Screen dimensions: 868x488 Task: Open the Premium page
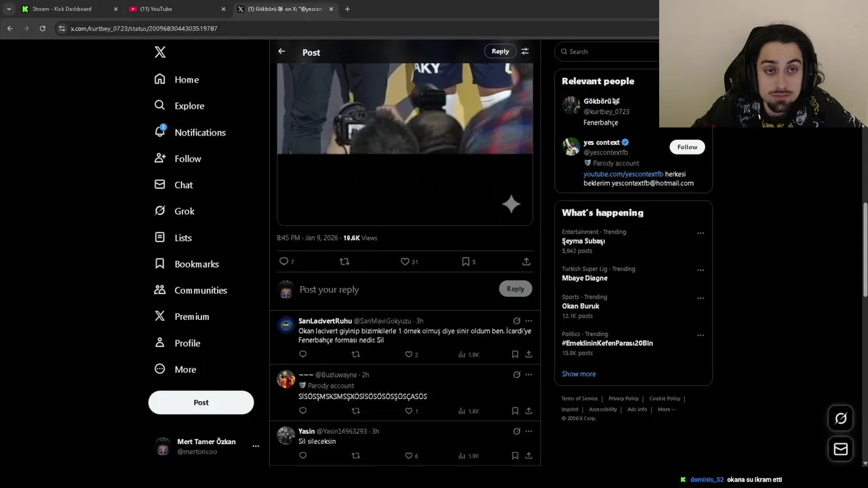182,317
